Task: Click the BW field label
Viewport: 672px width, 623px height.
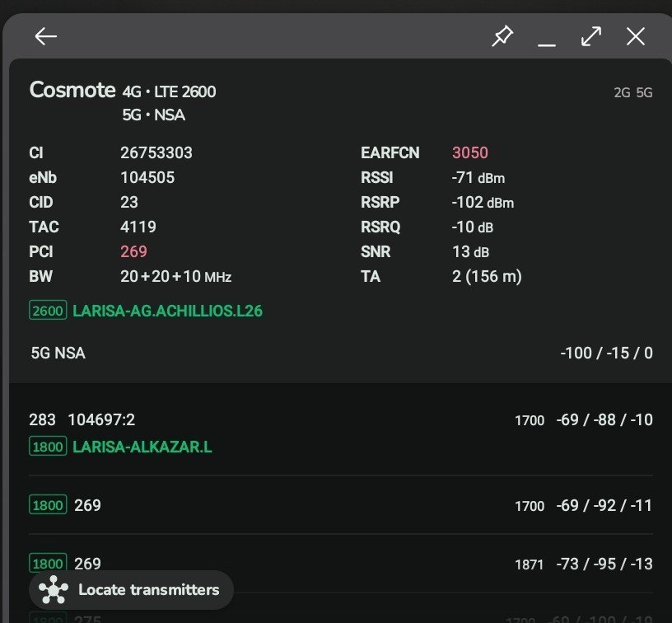Action: 40,277
